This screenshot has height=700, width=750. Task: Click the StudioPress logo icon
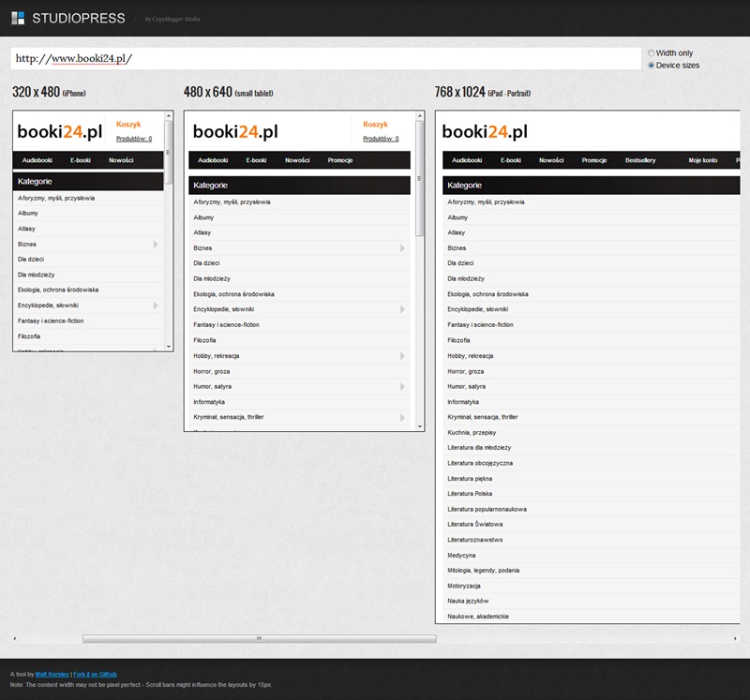click(18, 18)
